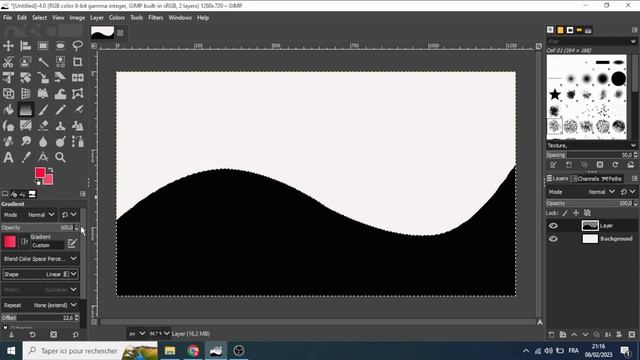Select the Paths tool
640x360 pixels.
point(78,141)
